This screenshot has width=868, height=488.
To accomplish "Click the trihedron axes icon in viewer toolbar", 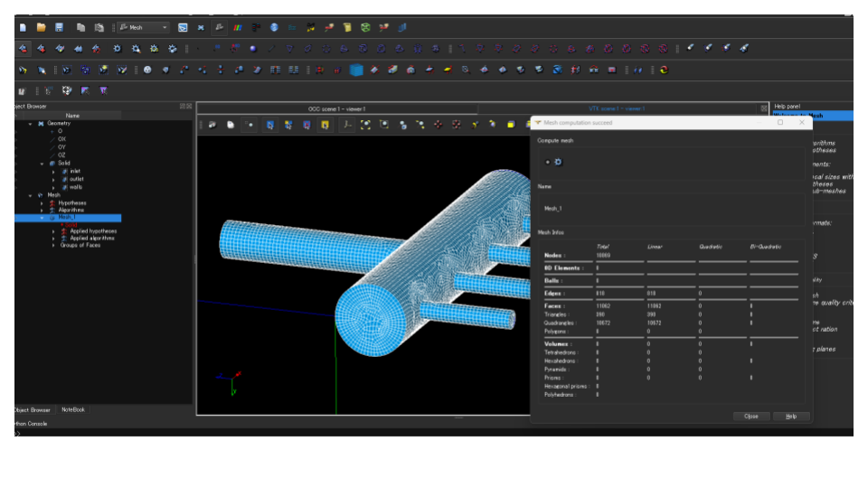I will click(347, 125).
